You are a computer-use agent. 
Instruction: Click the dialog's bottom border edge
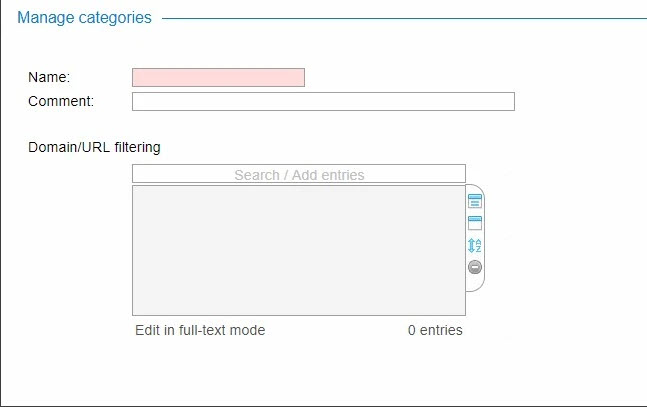[324, 406]
